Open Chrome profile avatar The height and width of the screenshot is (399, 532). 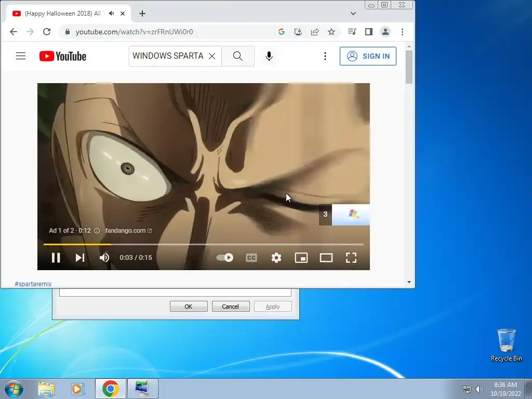pos(385,32)
